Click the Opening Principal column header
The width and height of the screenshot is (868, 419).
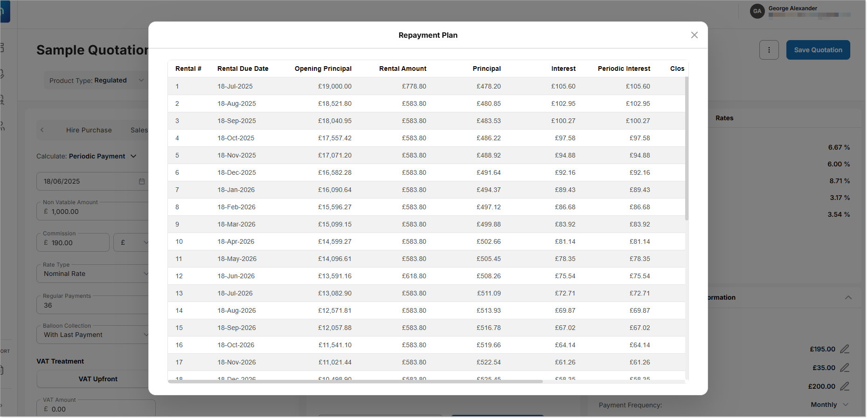[323, 69]
